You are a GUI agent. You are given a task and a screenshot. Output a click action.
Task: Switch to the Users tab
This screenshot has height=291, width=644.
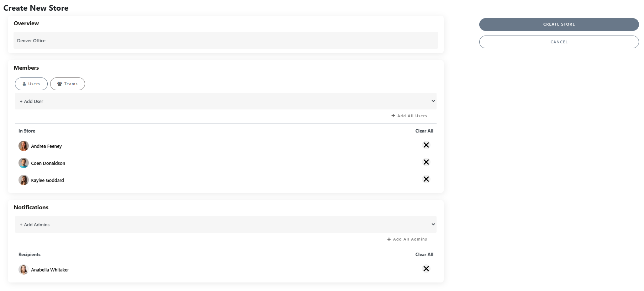point(31,84)
